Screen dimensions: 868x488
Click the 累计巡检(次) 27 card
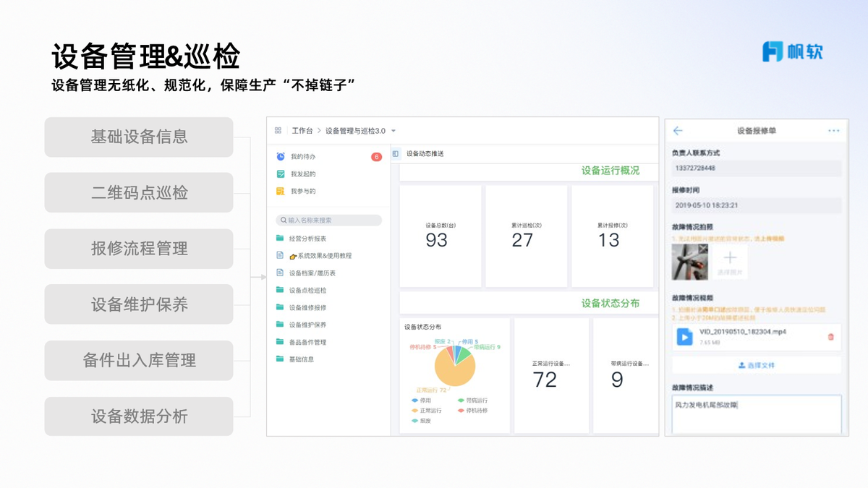(x=526, y=236)
